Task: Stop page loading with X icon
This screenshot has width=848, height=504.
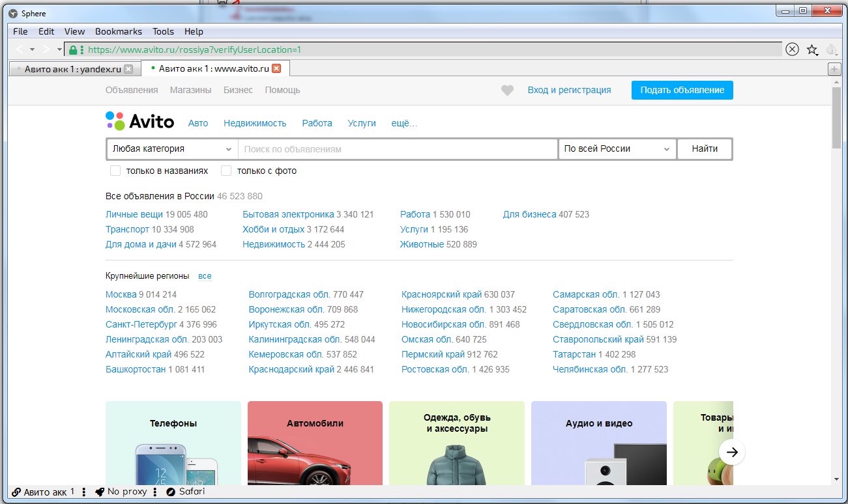Action: [x=792, y=49]
